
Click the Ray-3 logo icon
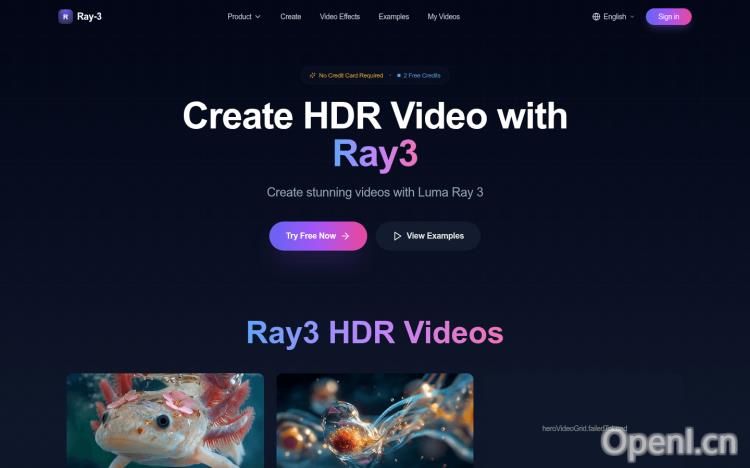66,17
